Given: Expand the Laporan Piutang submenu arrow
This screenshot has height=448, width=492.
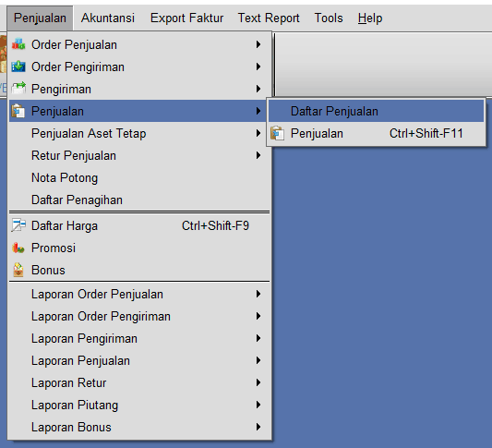Looking at the screenshot, I should point(258,405).
